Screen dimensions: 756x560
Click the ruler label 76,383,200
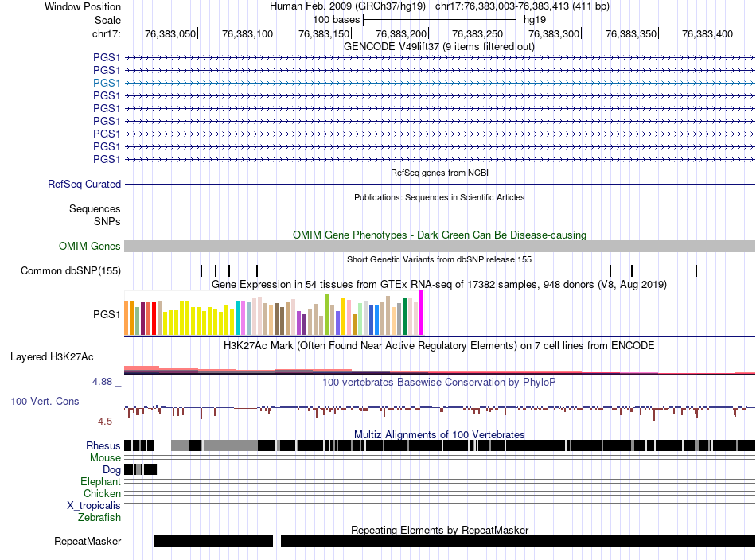pos(401,33)
